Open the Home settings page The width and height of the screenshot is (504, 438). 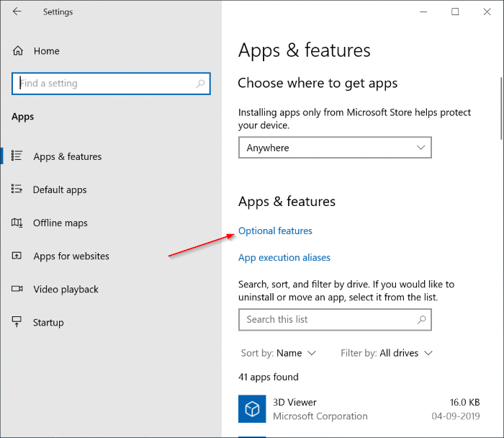point(46,51)
